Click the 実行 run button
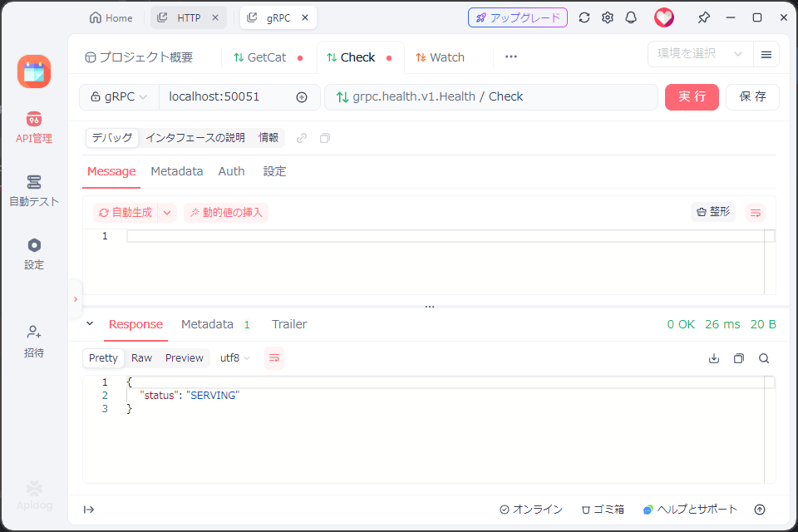Screen dimensions: 798x532 pyautogui.click(x=692, y=96)
